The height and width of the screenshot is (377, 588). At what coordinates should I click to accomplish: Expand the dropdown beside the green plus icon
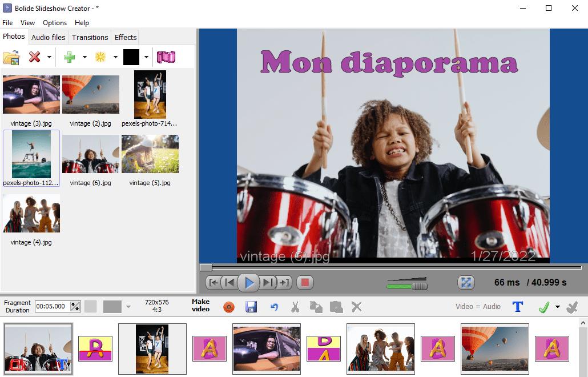point(84,57)
